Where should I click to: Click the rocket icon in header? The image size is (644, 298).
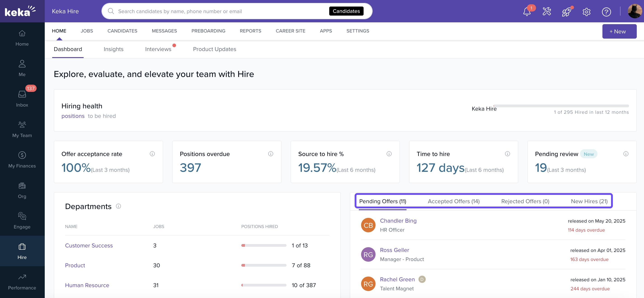click(x=566, y=12)
